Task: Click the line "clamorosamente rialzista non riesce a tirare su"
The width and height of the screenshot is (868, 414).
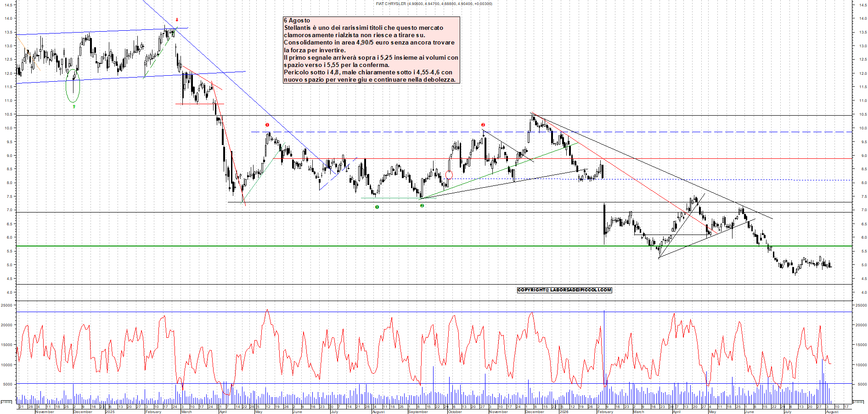Action: pos(355,35)
